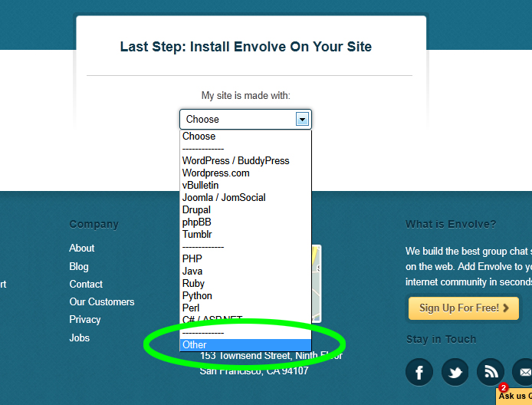Select Perl option

(245, 308)
